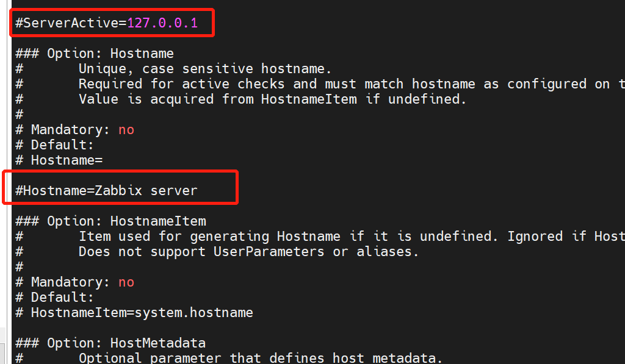The width and height of the screenshot is (625, 364).
Task: Click the '# Hostname=' commented default line
Action: 59,160
